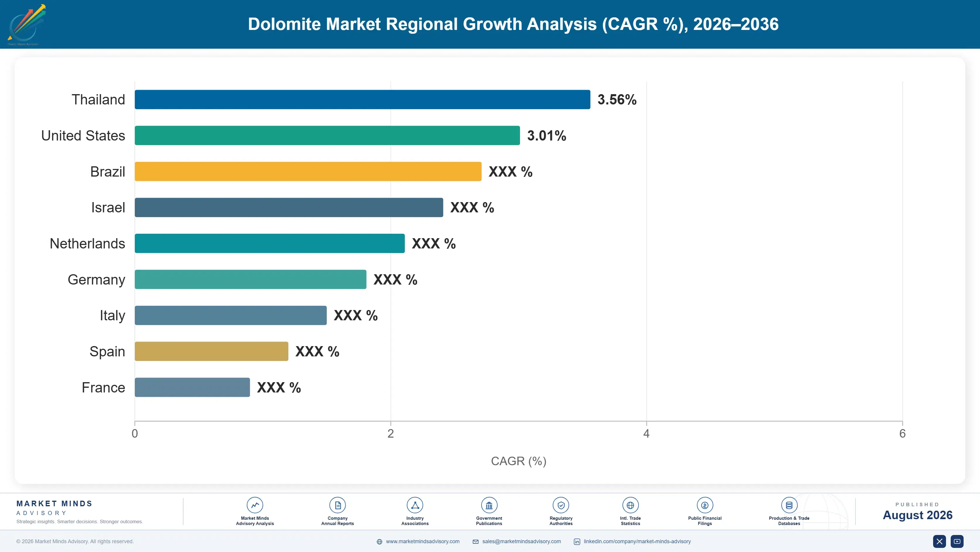980x552 pixels.
Task: Open linkedin.com/company/market-minds-advisory link
Action: pos(637,541)
